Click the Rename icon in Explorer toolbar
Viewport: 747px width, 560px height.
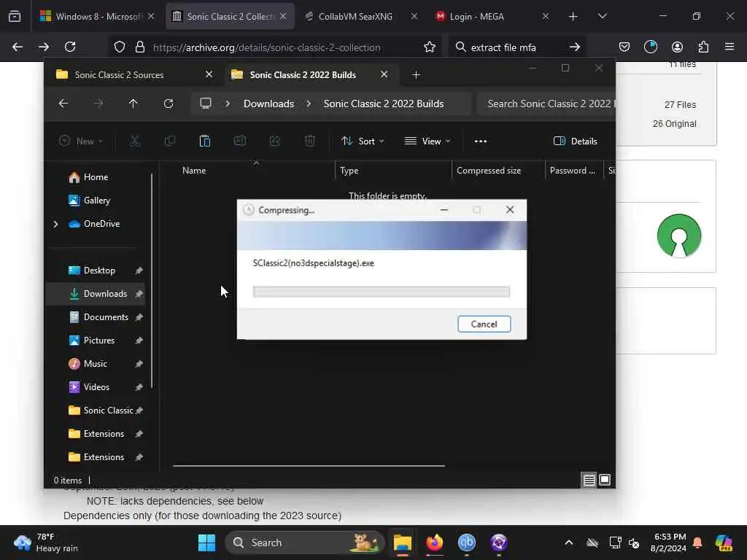239,141
